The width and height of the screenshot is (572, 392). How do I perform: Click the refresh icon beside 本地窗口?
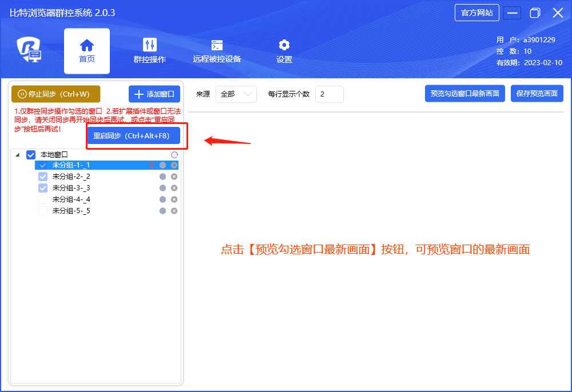[174, 155]
